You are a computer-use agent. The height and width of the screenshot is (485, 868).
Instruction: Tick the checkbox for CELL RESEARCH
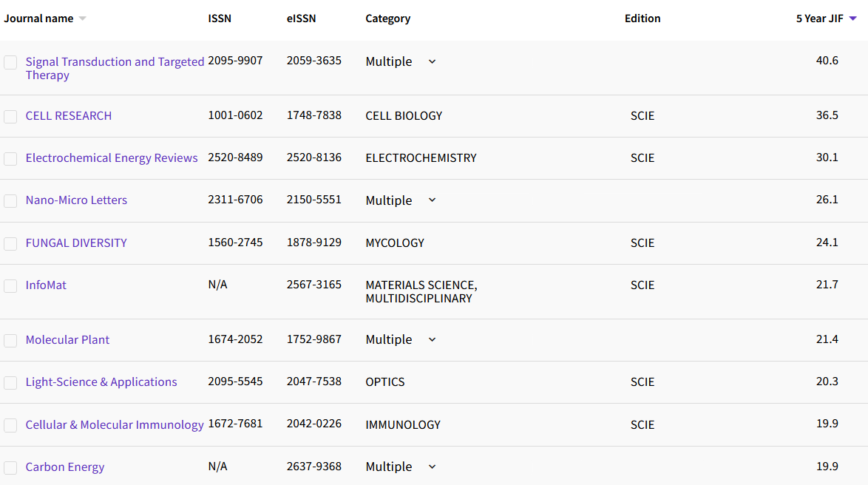click(10, 117)
